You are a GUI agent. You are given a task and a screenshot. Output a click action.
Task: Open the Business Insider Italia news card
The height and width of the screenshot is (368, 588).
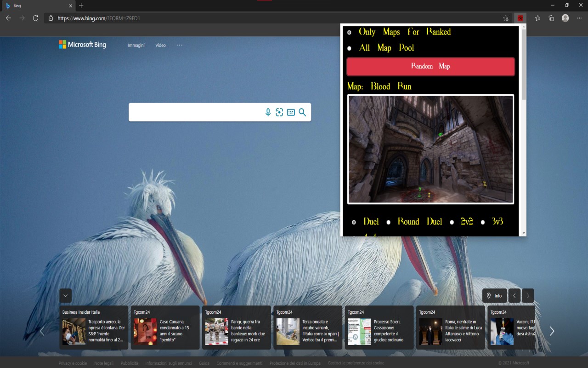(x=94, y=328)
